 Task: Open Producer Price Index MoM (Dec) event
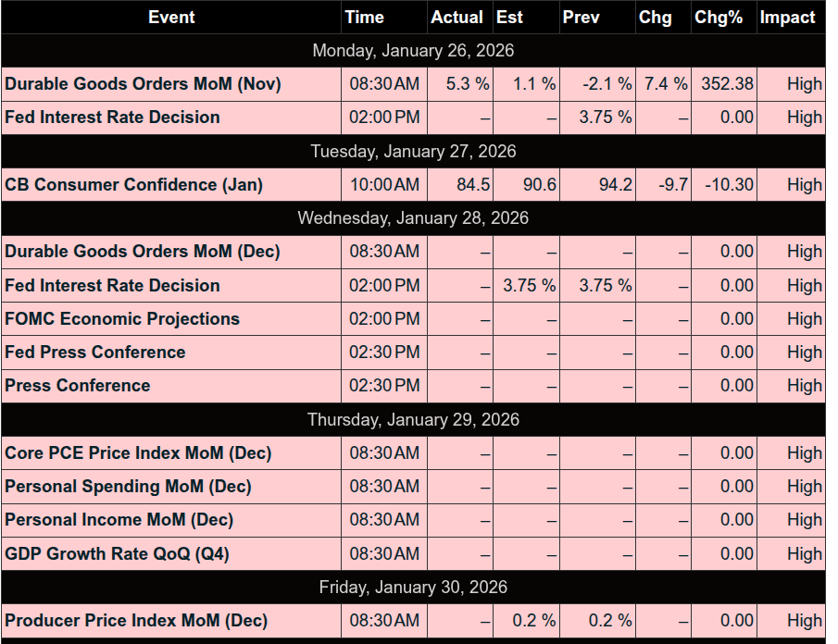tap(136, 621)
